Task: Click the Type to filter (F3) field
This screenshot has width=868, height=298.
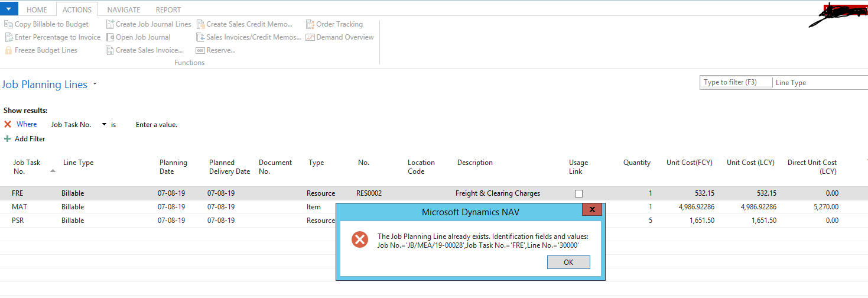Action: pyautogui.click(x=736, y=83)
